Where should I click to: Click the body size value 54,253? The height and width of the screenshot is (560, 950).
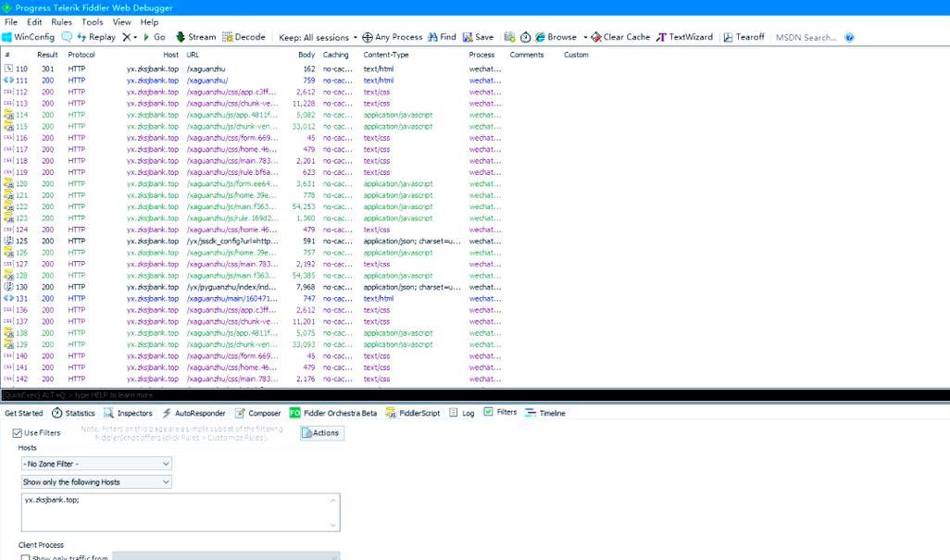tap(304, 206)
